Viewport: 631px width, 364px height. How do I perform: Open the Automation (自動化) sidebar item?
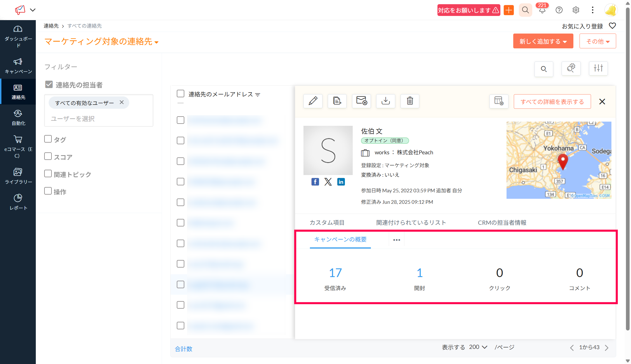point(18,118)
